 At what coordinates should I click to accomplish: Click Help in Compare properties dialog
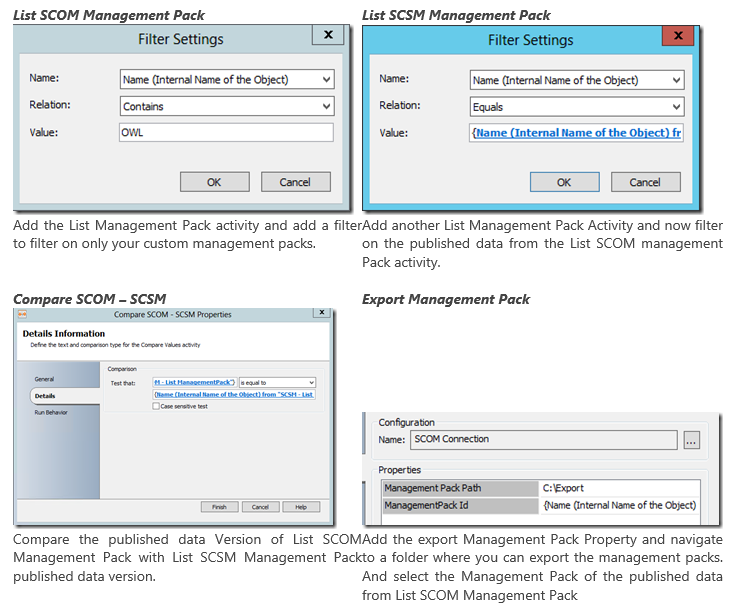pyautogui.click(x=301, y=507)
